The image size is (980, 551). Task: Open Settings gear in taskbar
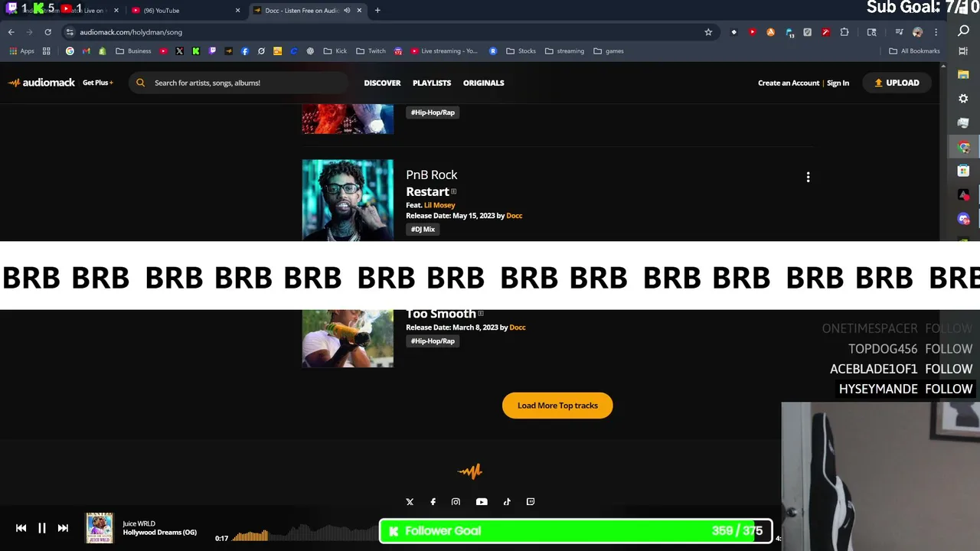[963, 99]
